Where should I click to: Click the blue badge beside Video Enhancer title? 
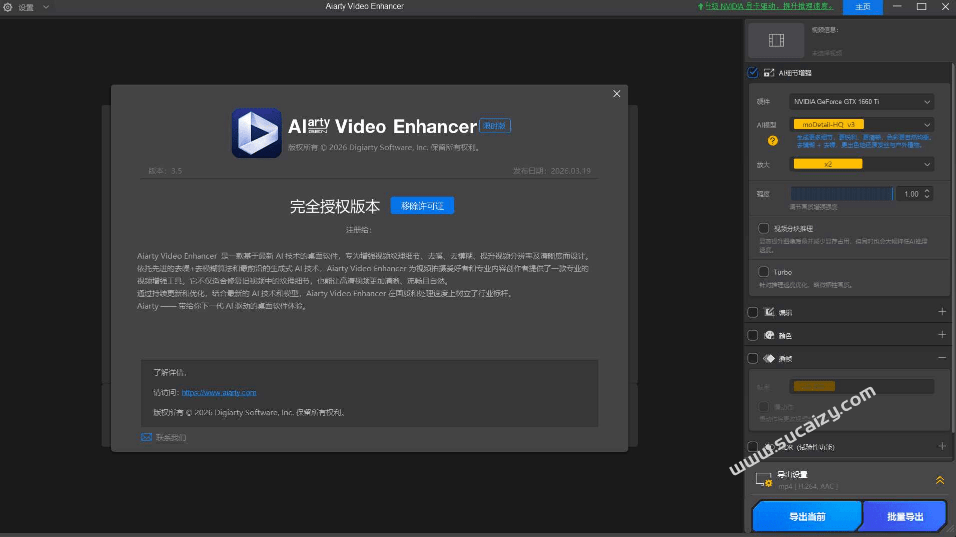(x=494, y=126)
